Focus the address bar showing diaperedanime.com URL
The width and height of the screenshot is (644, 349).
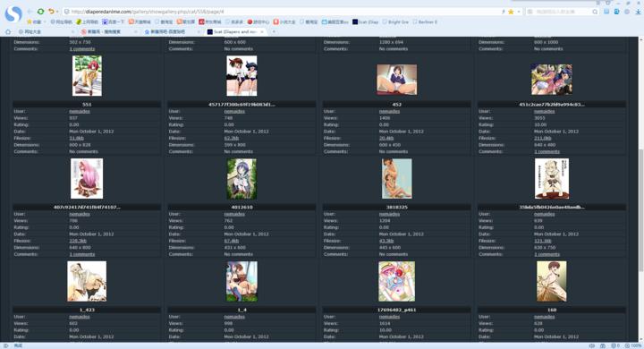[284, 12]
